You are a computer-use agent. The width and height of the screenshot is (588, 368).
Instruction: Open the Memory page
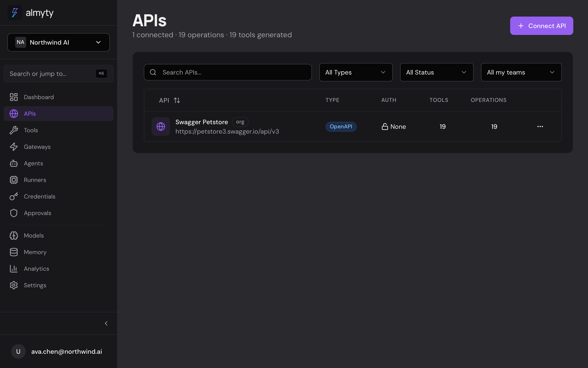[x=59, y=252]
